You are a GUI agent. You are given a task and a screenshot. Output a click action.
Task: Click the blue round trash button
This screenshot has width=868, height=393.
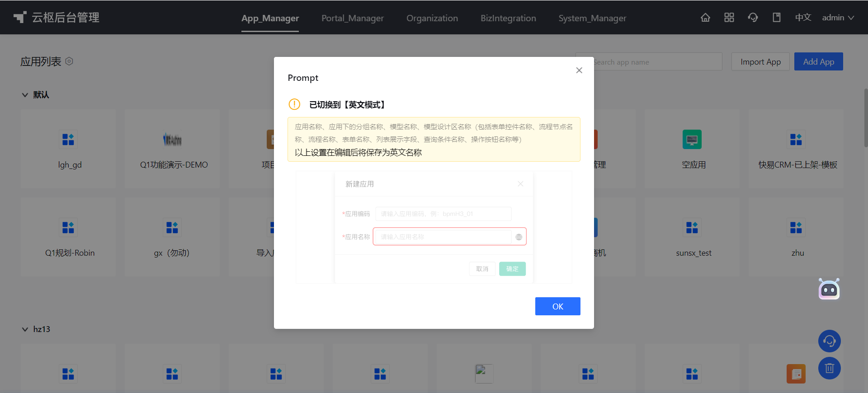[830, 368]
